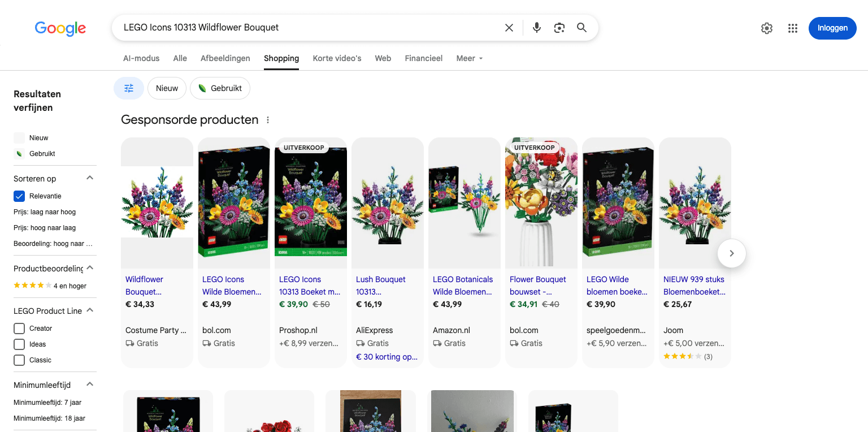The height and width of the screenshot is (432, 868).
Task: Click the delivery truck icon under bol.com € 43,99
Action: (207, 343)
